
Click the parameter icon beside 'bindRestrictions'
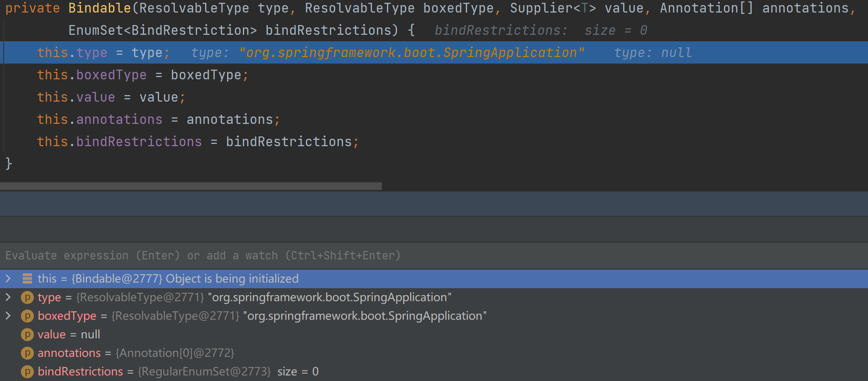pos(27,372)
